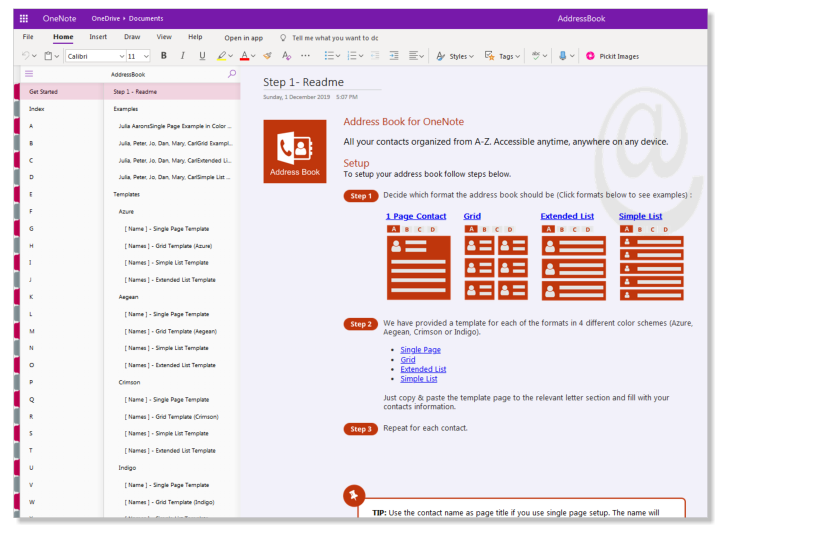Apply the yellow text highlight color
The width and height of the screenshot is (820, 560).
point(222,55)
